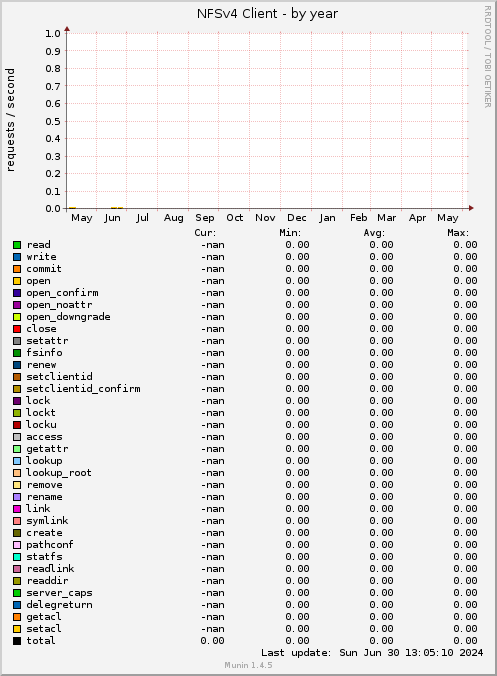
Task: Select the orange commit color box
Action: click(x=17, y=269)
